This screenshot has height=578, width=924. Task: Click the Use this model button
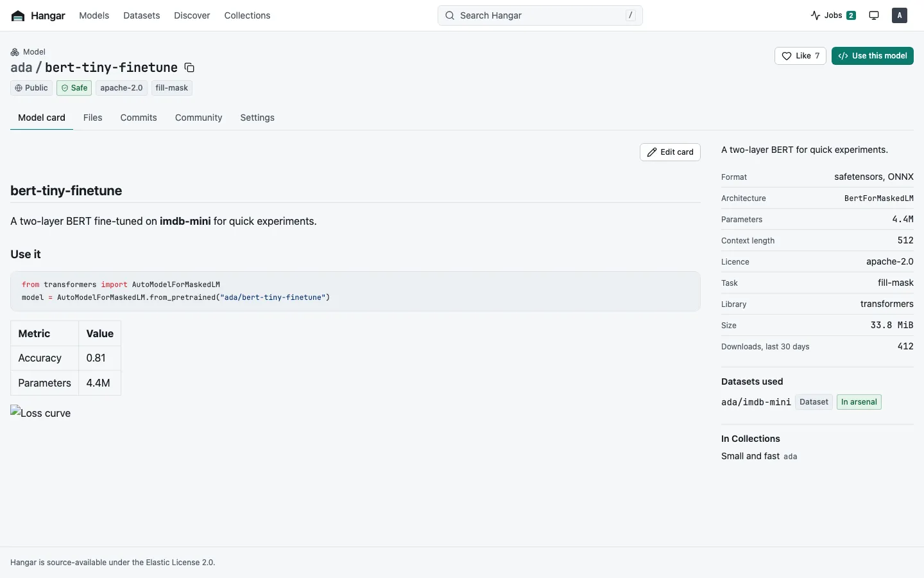click(x=873, y=56)
